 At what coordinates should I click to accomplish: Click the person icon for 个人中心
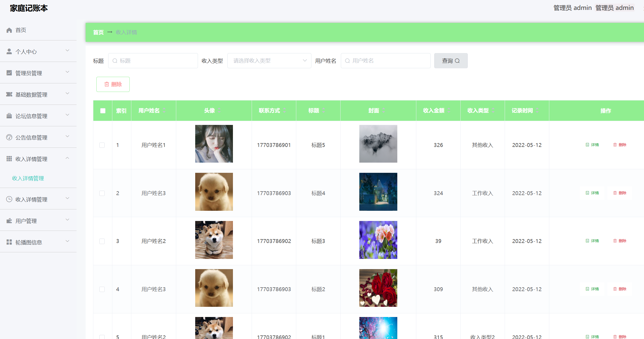coord(9,51)
